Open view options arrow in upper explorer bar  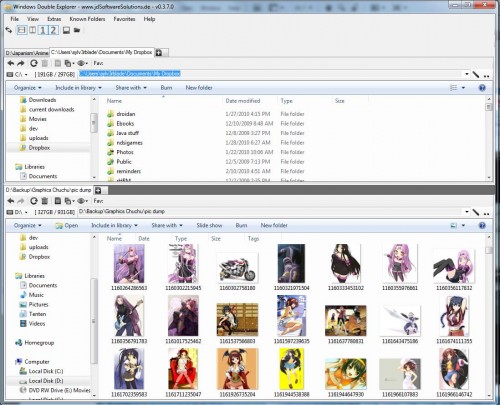tap(463, 88)
